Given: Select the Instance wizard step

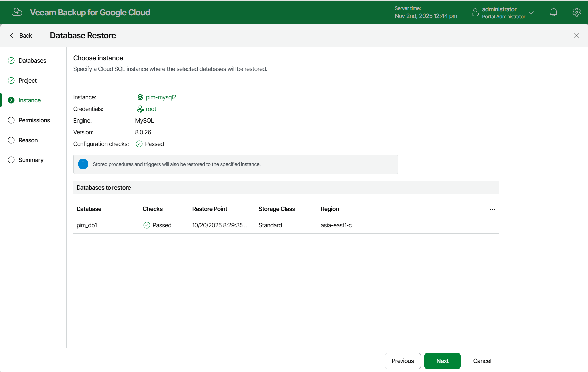Looking at the screenshot, I should (29, 100).
